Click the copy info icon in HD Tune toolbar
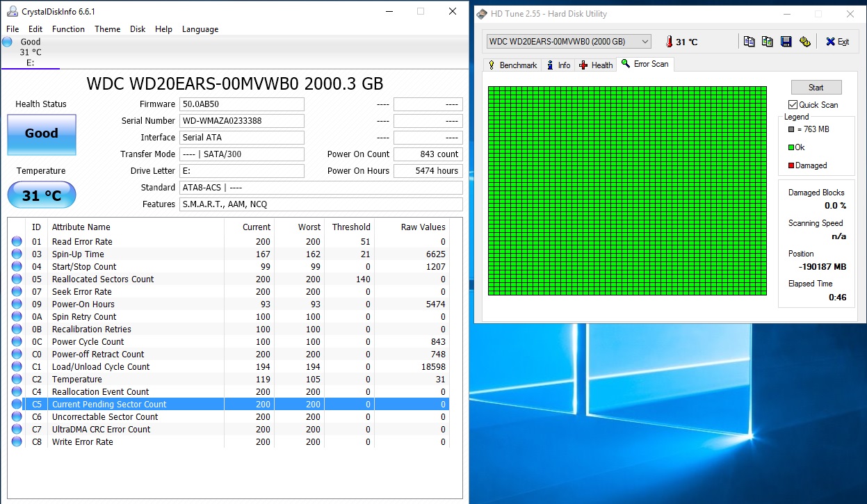The image size is (867, 504). tap(749, 42)
